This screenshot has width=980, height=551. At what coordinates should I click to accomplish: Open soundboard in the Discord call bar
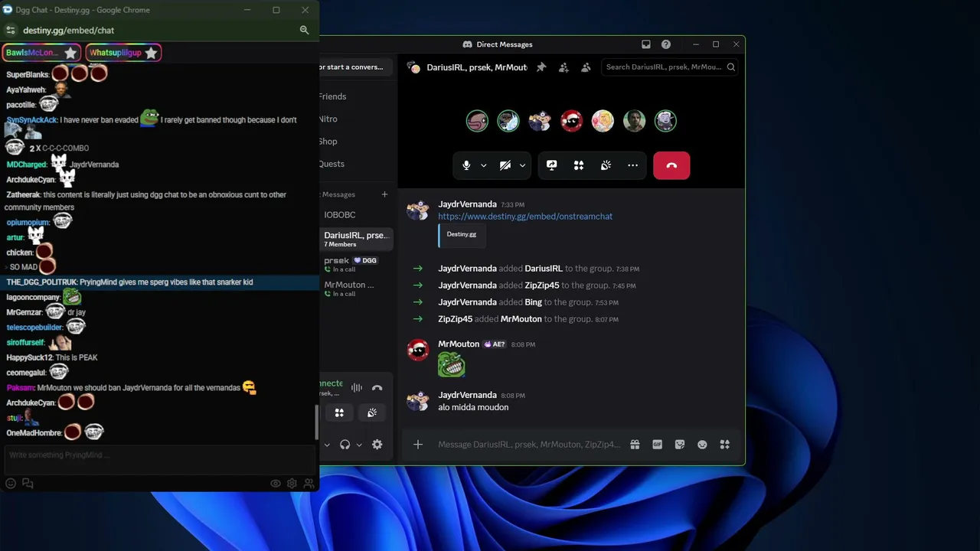click(x=606, y=165)
